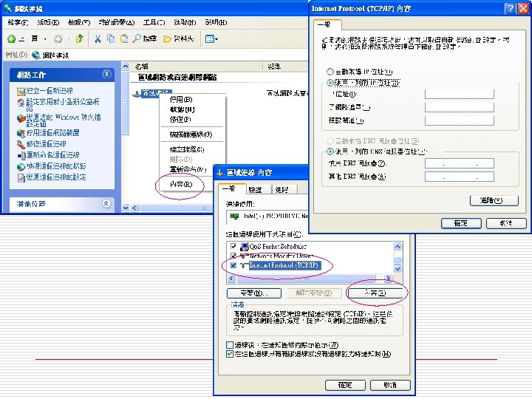Click the Intel PRO/100 network adapter icon
Viewport: 532px width, 399px height.
click(x=234, y=216)
